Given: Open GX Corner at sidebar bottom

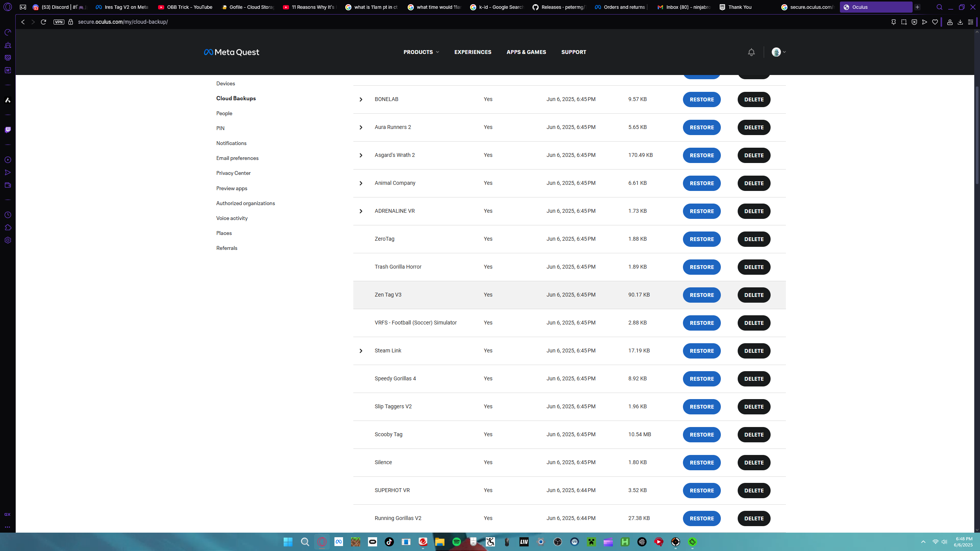Looking at the screenshot, I should click(x=7, y=515).
